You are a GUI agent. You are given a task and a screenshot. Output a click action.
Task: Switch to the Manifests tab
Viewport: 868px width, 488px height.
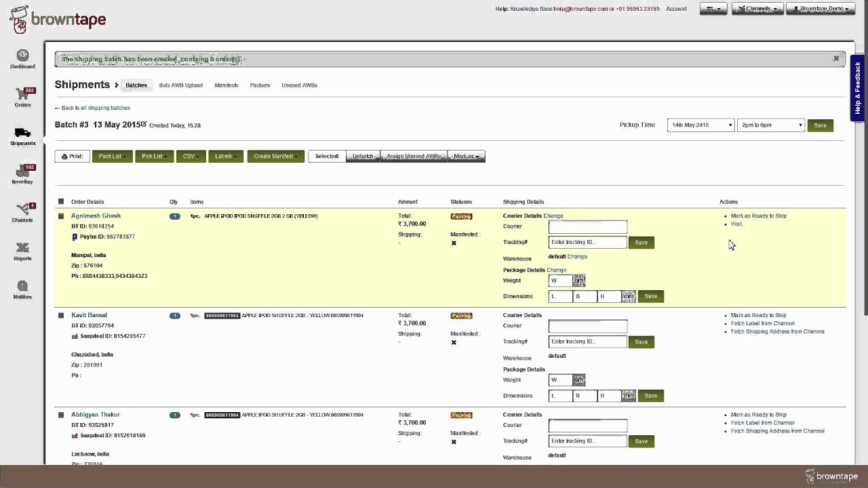pos(226,85)
